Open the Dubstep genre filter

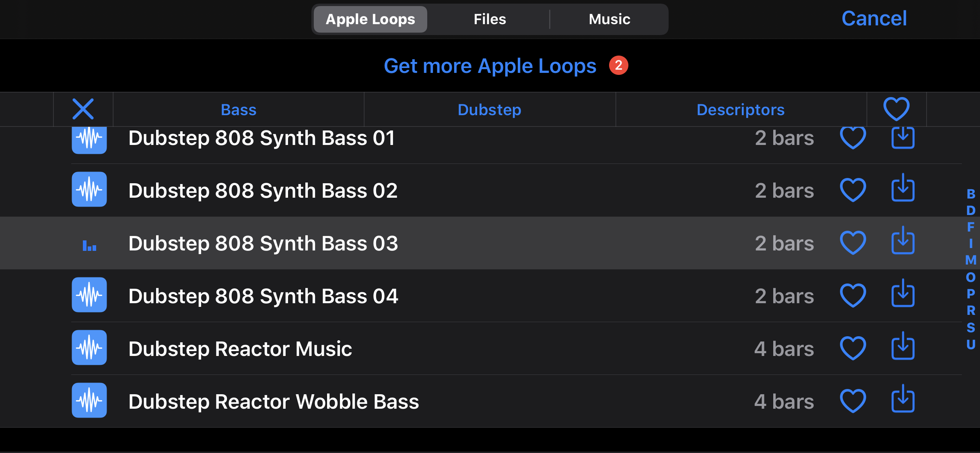click(x=490, y=110)
